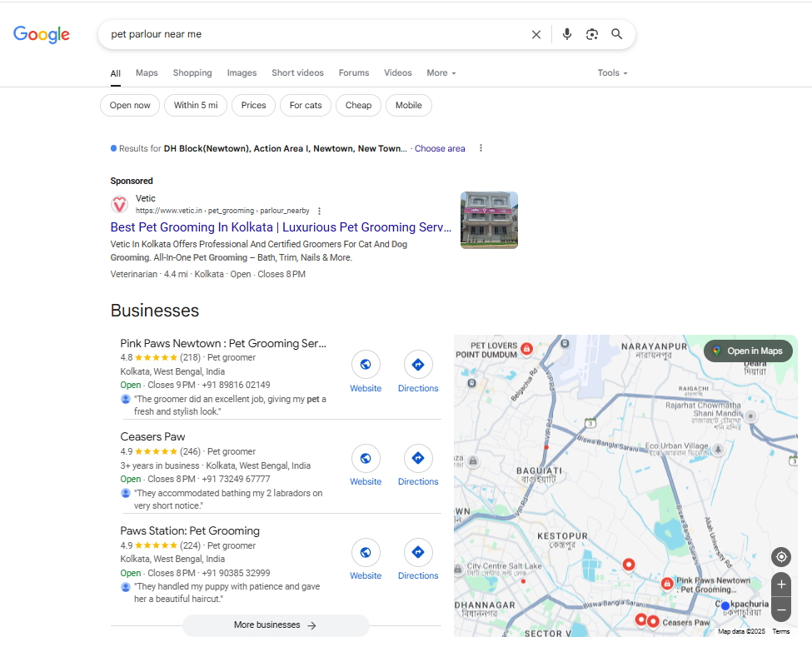
Task: Toggle the For cats filter
Action: point(305,105)
